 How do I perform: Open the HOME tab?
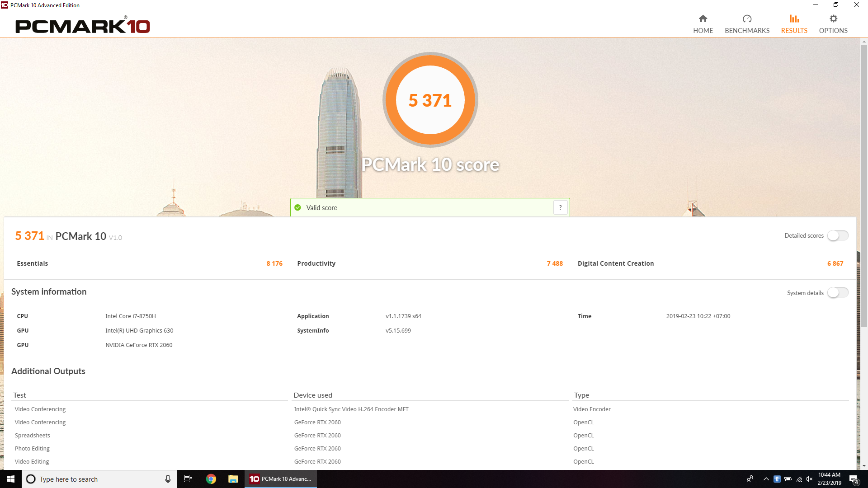tap(703, 24)
